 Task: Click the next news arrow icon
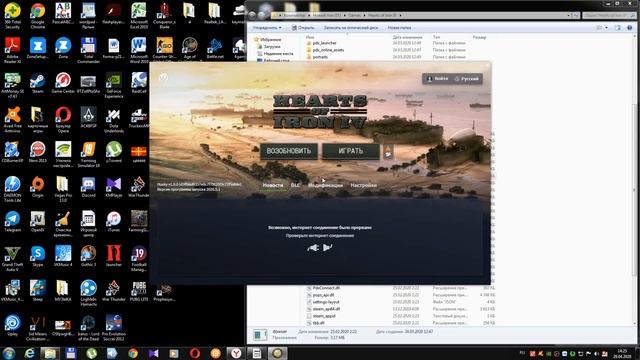click(x=328, y=247)
